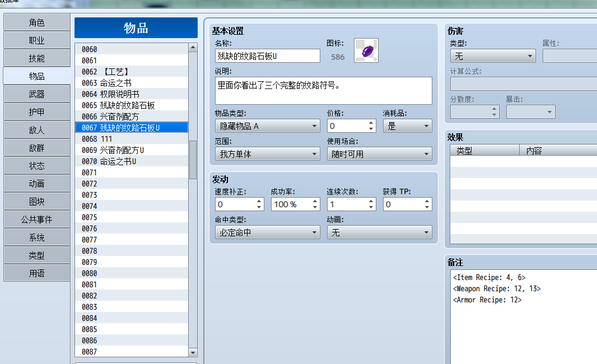Viewport: 597px width, 364px height.
Task: Click the 说明 description text box
Action: (x=324, y=91)
